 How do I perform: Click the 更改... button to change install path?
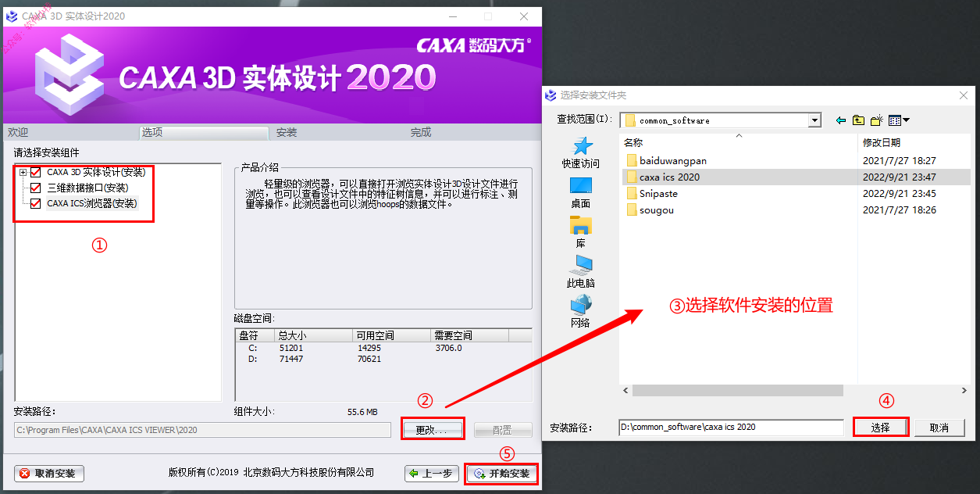[433, 430]
